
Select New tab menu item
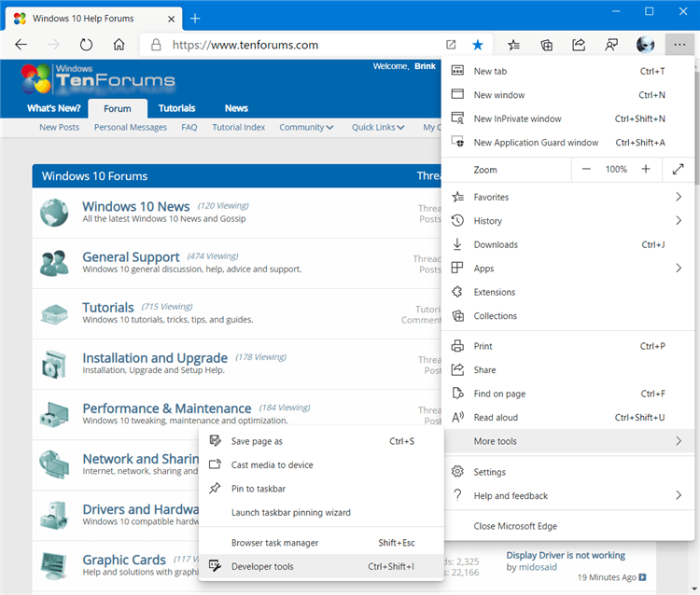point(567,71)
